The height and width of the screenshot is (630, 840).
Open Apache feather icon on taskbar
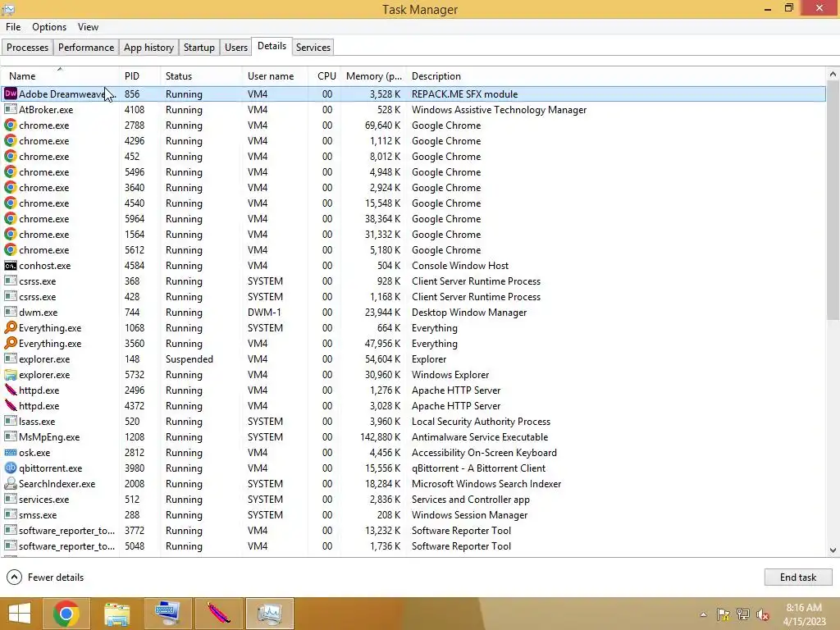click(218, 614)
